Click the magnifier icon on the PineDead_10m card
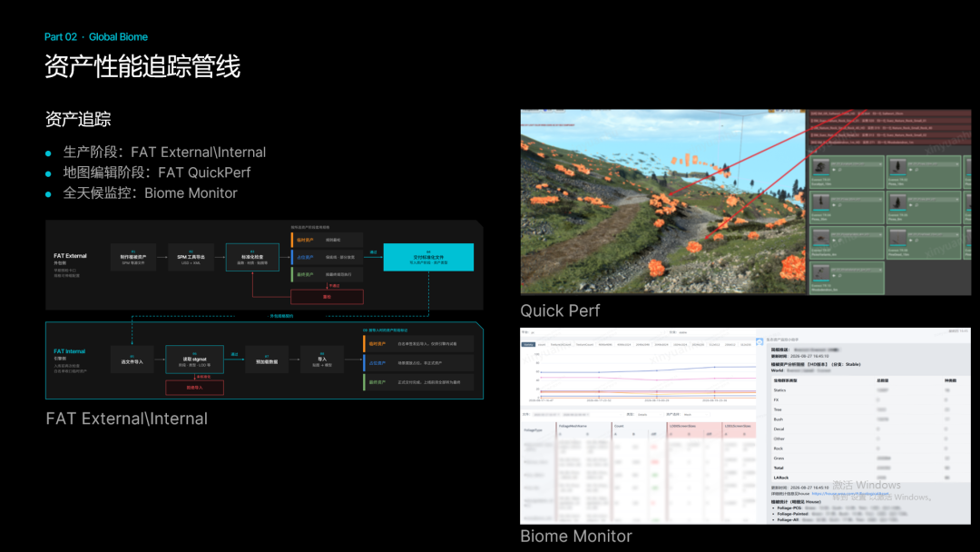Viewport: 980px width, 552px height. pos(916,240)
